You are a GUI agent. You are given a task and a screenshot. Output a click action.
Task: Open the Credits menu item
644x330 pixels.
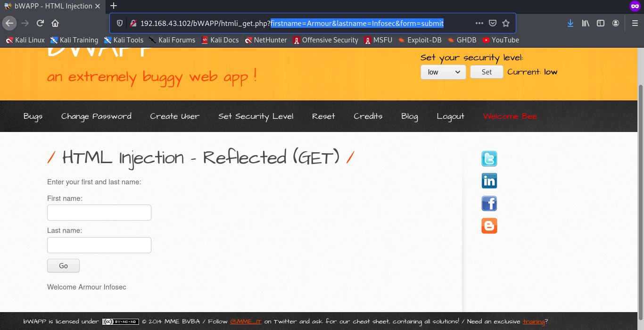[368, 116]
